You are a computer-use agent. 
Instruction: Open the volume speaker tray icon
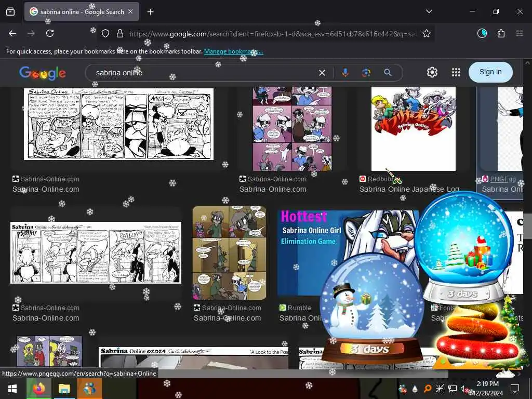pos(464,389)
